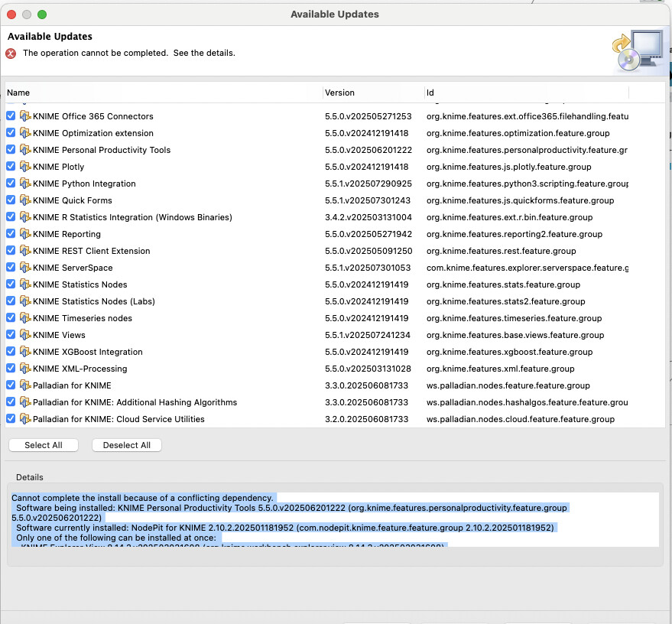Click the install wizard computer and disc graphic
This screenshot has height=624, width=672.
click(x=638, y=50)
